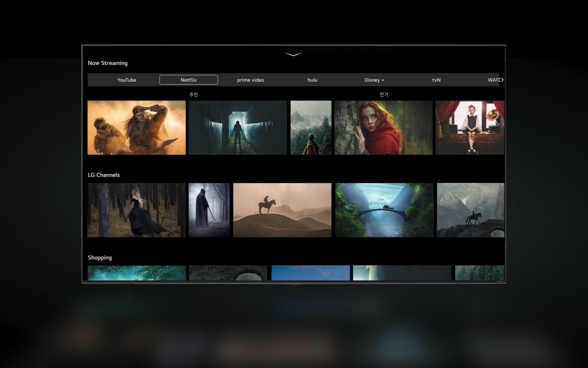This screenshot has width=588, height=368.
Task: Open the prime video service
Action: pyautogui.click(x=251, y=79)
